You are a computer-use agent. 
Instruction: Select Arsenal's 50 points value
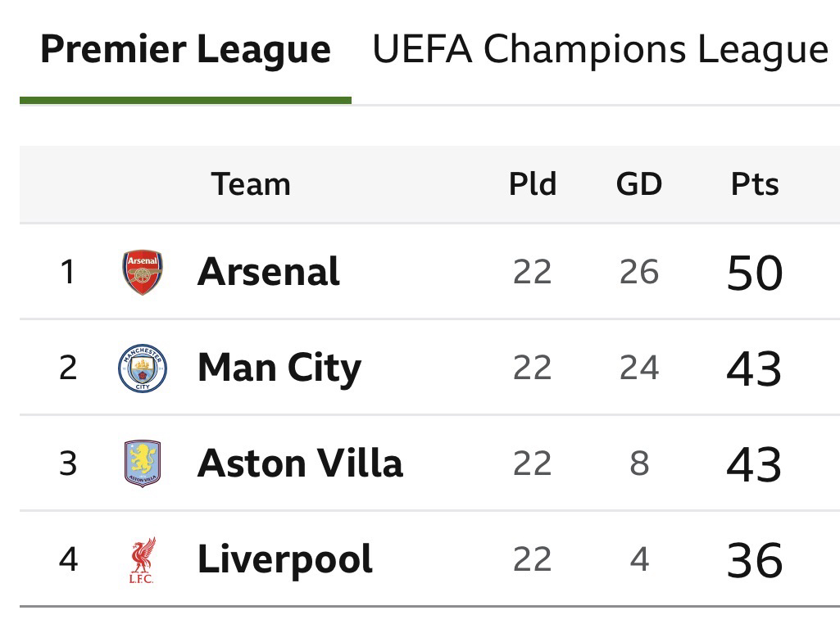(x=755, y=274)
